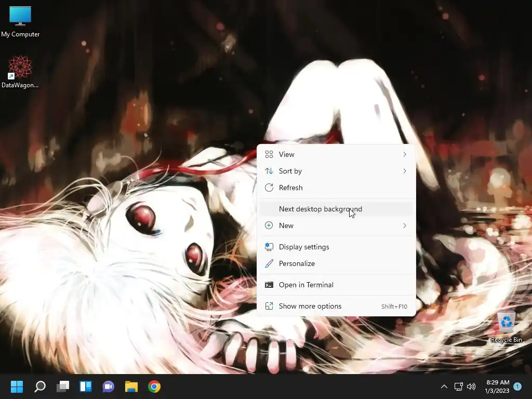This screenshot has height=399, width=532.
Task: Open the My Computer desktop icon
Action: point(20,22)
